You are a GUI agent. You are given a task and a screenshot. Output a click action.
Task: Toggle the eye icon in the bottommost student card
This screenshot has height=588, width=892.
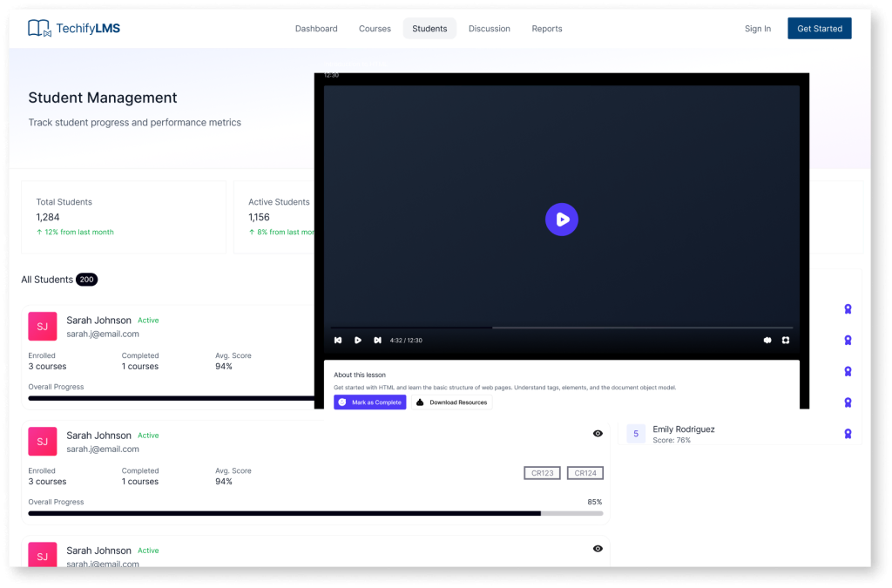(x=598, y=549)
